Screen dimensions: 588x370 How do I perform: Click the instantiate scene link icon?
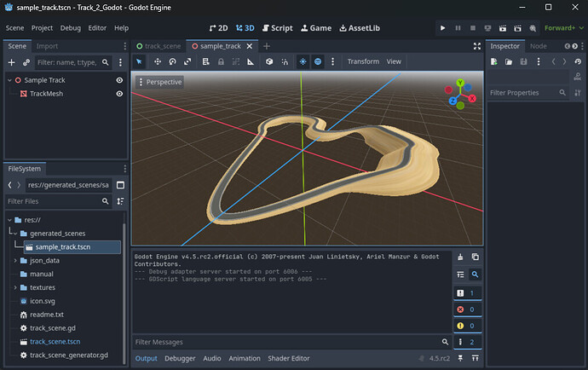(x=26, y=62)
